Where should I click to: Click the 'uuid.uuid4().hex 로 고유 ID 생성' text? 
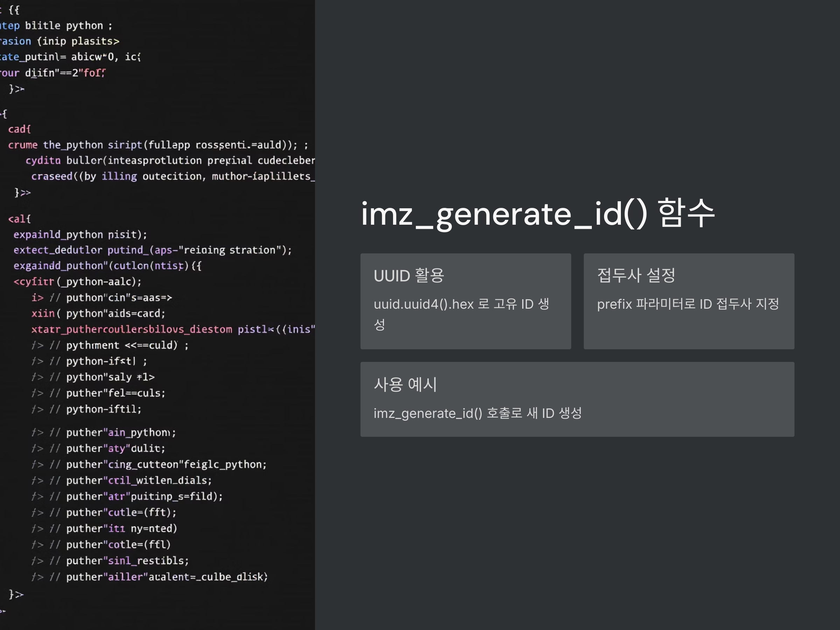[461, 304]
